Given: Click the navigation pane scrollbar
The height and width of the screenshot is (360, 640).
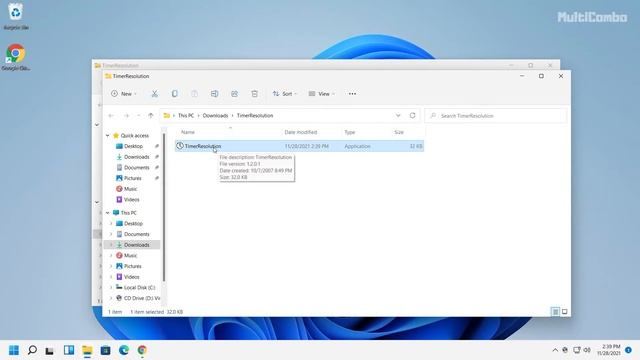Looking at the screenshot, I should 164,207.
